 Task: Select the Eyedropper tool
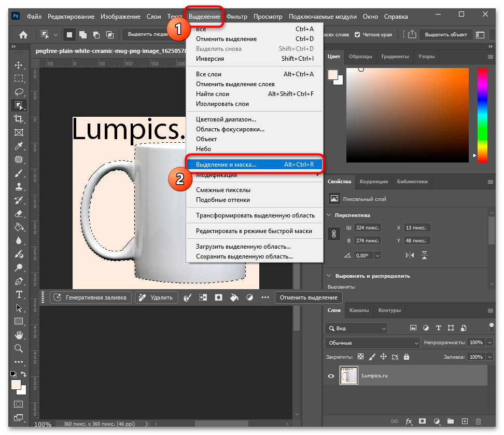[x=19, y=146]
